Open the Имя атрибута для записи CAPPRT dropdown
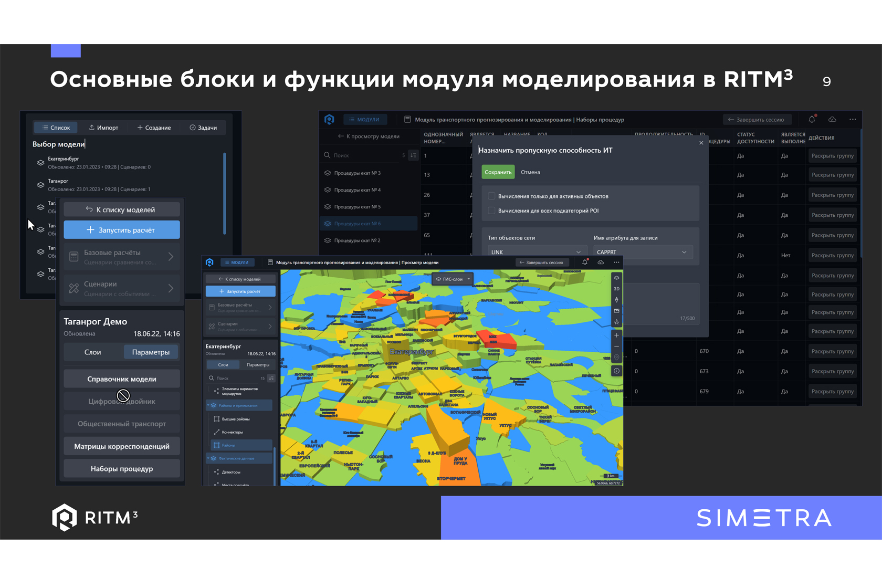This screenshot has width=882, height=588. 643,252
